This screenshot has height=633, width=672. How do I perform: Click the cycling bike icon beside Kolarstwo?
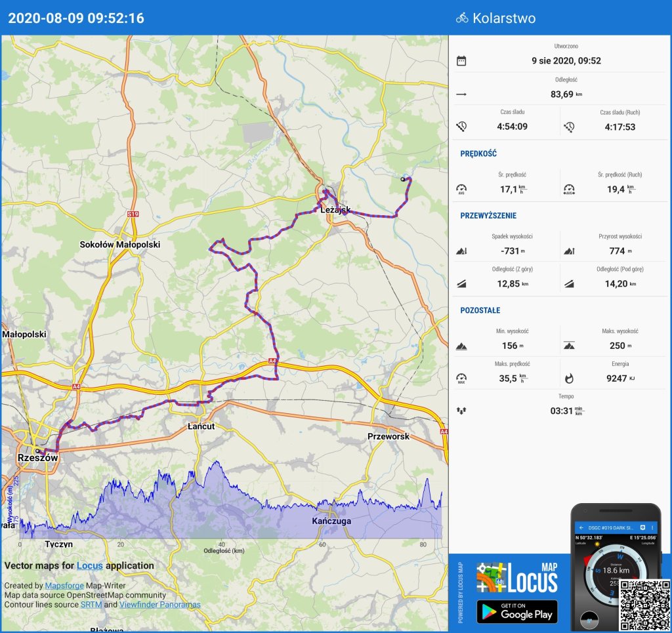tap(462, 18)
